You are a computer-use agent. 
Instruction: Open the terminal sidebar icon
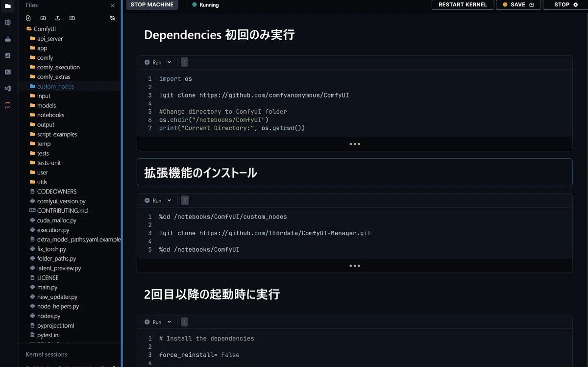tap(7, 72)
